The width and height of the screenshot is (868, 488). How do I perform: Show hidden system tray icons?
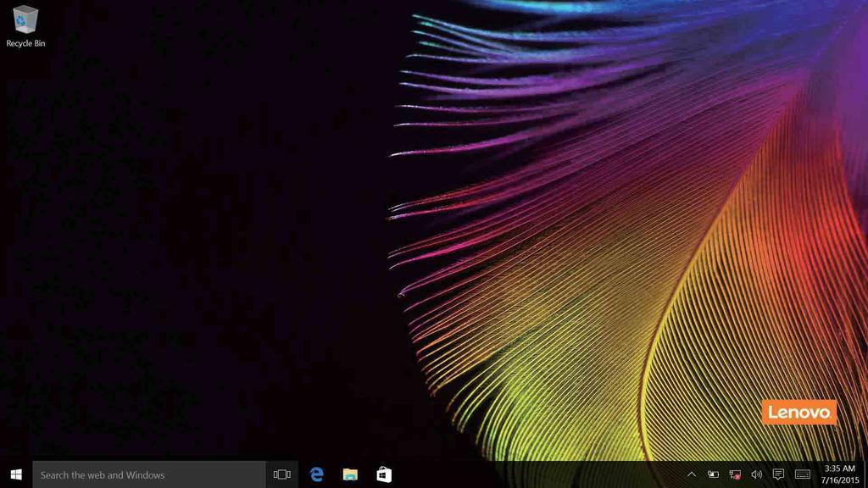[x=692, y=474]
